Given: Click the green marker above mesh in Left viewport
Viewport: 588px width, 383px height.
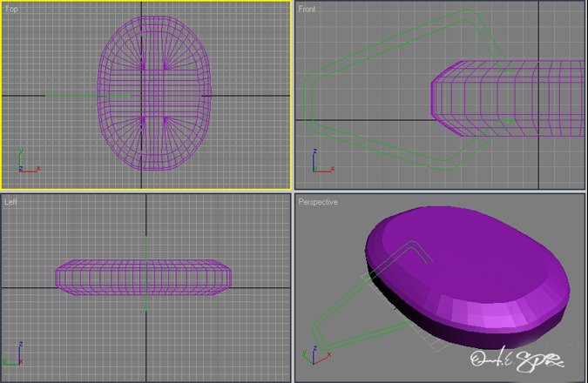Looking at the screenshot, I should pos(146,250).
